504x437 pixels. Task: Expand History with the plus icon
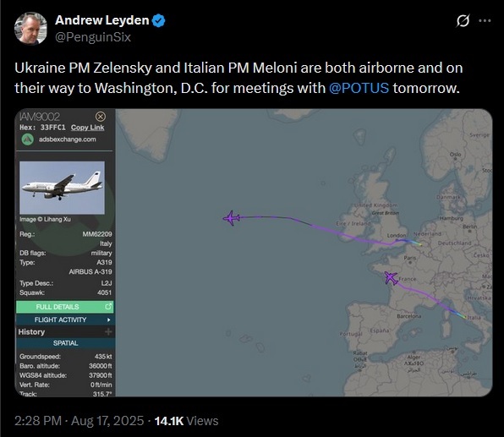[108, 331]
